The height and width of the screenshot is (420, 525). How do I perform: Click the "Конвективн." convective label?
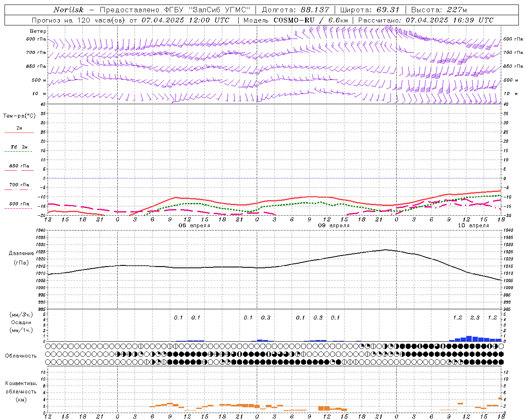point(21,383)
